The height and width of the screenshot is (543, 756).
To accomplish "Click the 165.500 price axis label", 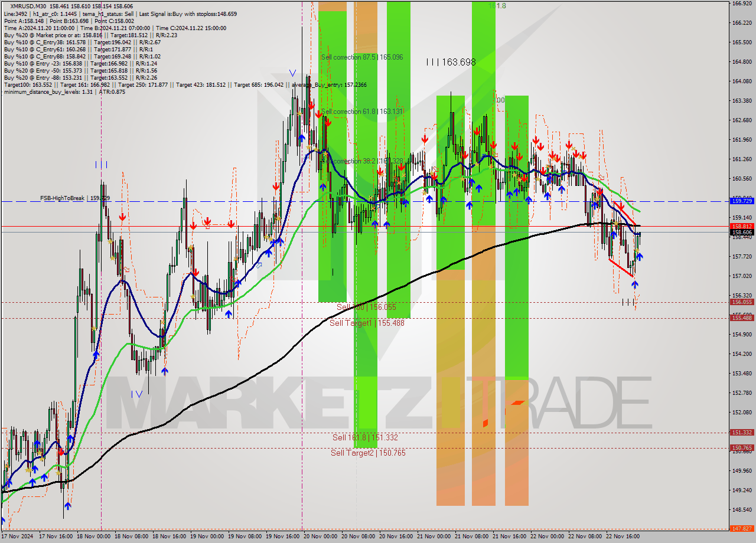I will click(742, 42).
